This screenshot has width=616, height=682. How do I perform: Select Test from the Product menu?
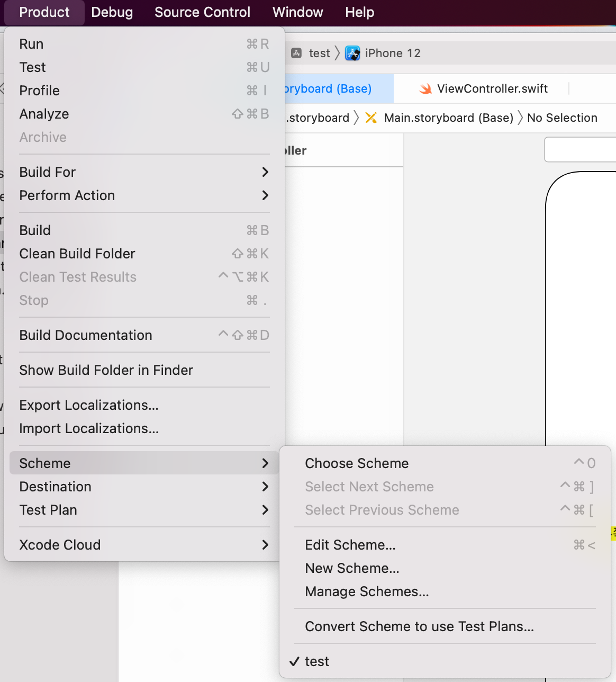pyautogui.click(x=144, y=67)
